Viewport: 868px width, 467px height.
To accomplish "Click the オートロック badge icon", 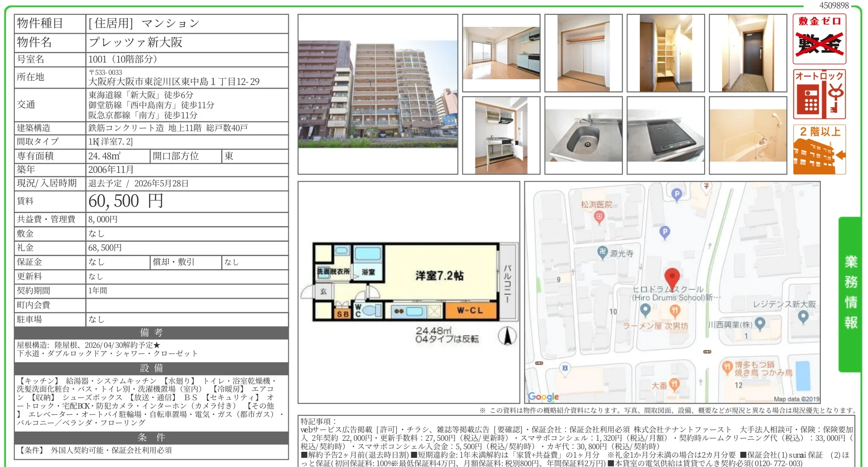I will click(x=819, y=94).
